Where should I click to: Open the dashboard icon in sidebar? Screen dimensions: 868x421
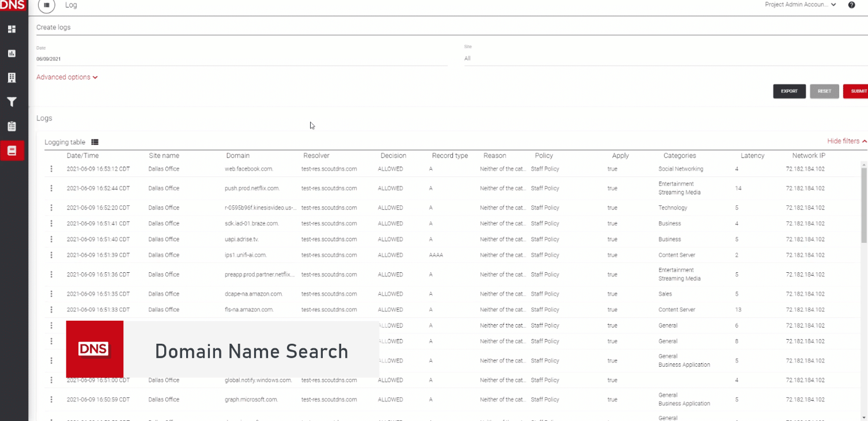click(x=12, y=29)
